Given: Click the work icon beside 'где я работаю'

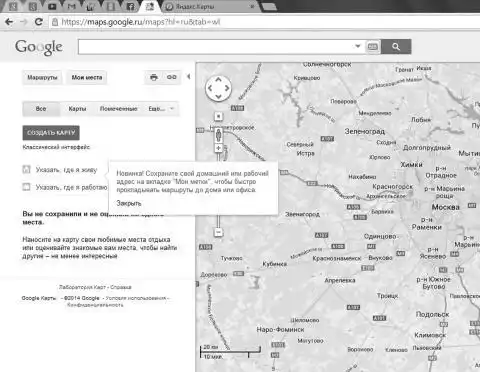Looking at the screenshot, I should pyautogui.click(x=26, y=187).
